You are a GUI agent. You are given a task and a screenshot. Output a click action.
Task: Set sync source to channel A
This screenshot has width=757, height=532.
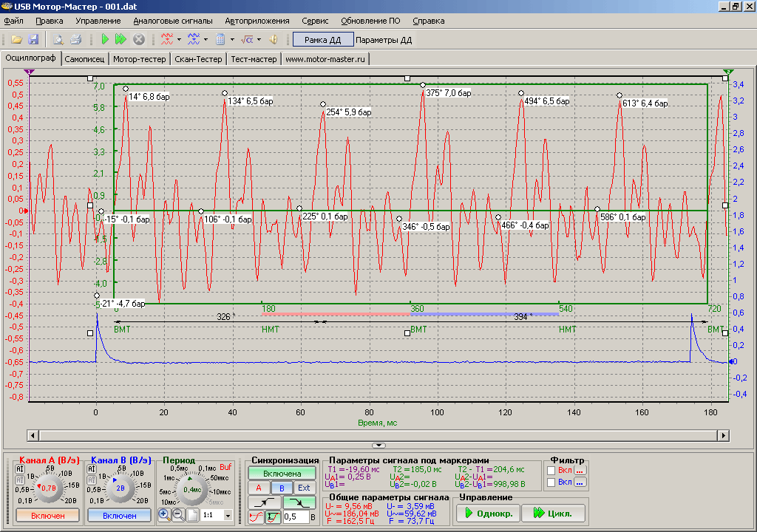coord(259,488)
